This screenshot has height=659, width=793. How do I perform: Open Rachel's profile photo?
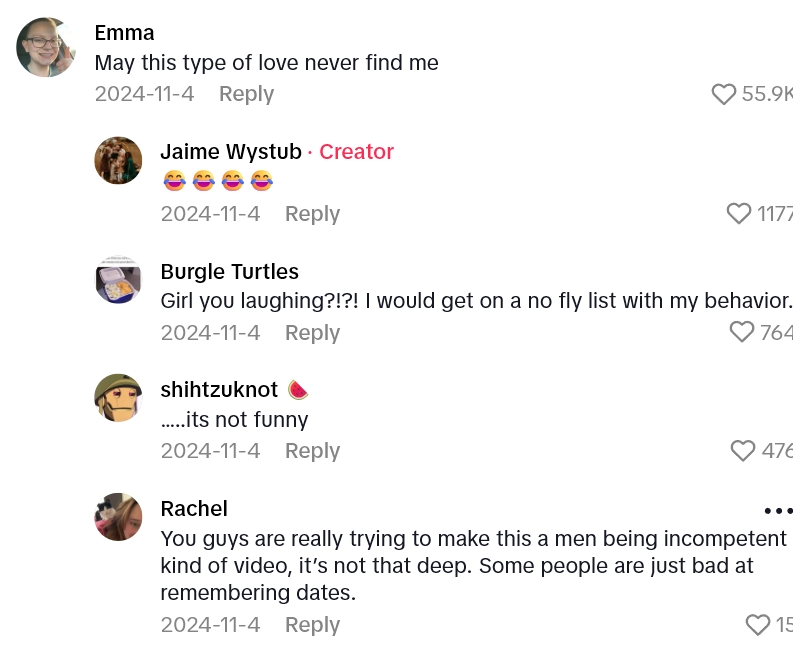coord(118,516)
